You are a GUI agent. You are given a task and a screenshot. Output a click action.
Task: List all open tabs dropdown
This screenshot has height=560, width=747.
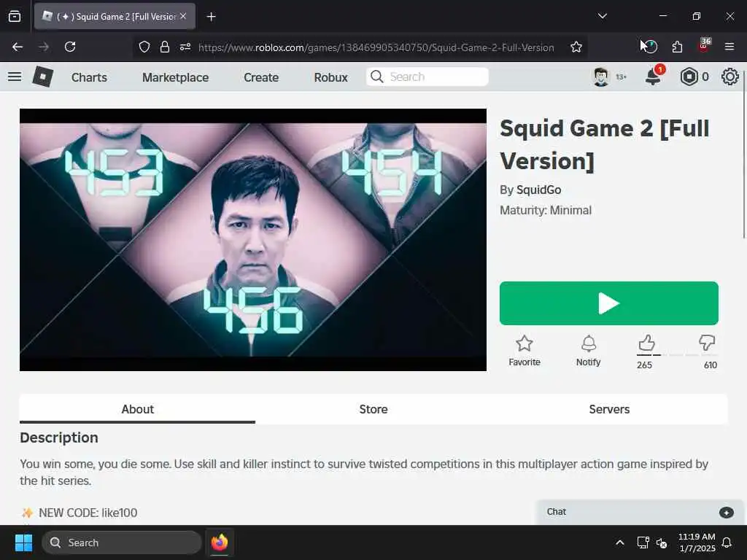tap(602, 16)
